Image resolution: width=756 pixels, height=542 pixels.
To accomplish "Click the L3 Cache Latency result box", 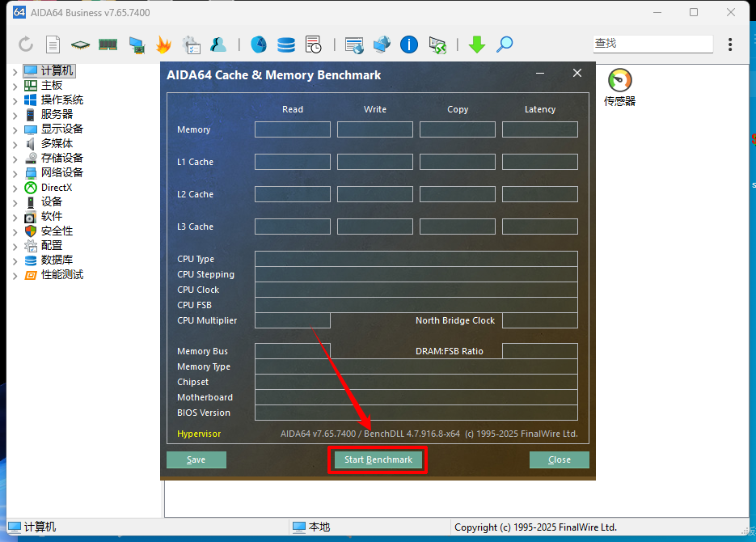I will coord(540,227).
